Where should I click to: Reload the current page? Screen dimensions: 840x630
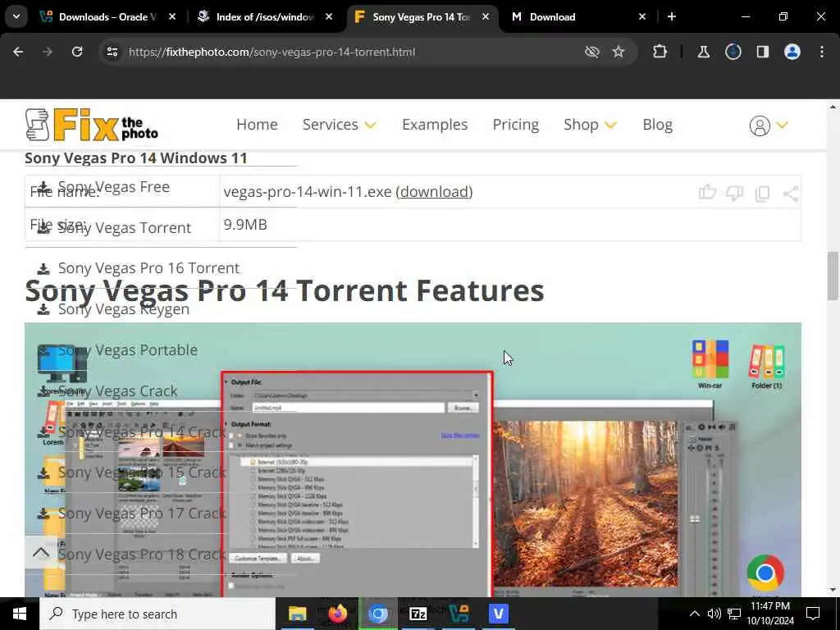pos(77,52)
